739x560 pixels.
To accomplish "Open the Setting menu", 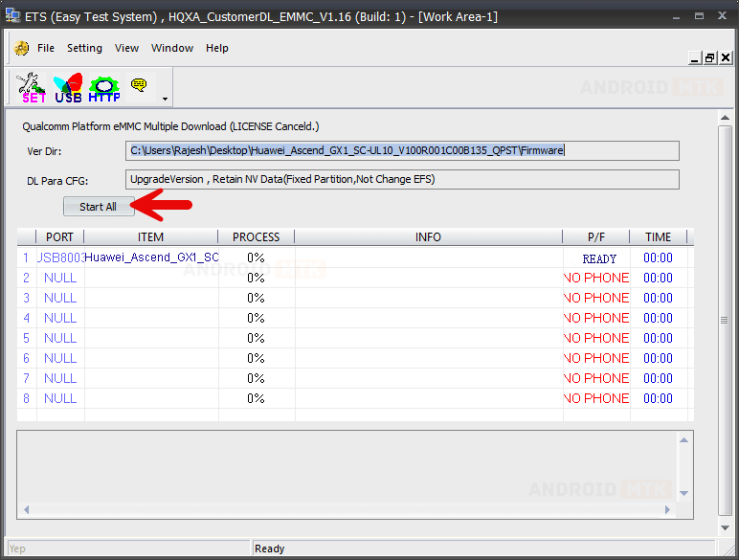I will 84,48.
